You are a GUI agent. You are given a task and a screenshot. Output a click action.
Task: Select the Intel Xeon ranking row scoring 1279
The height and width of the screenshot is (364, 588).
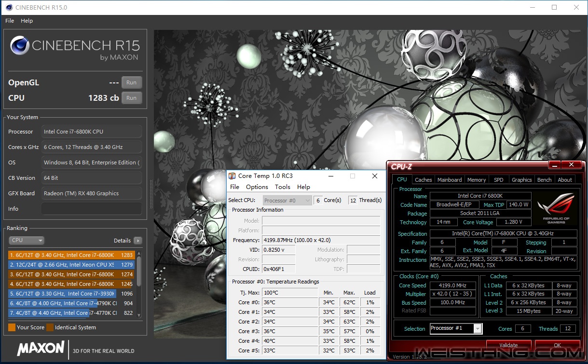72,265
